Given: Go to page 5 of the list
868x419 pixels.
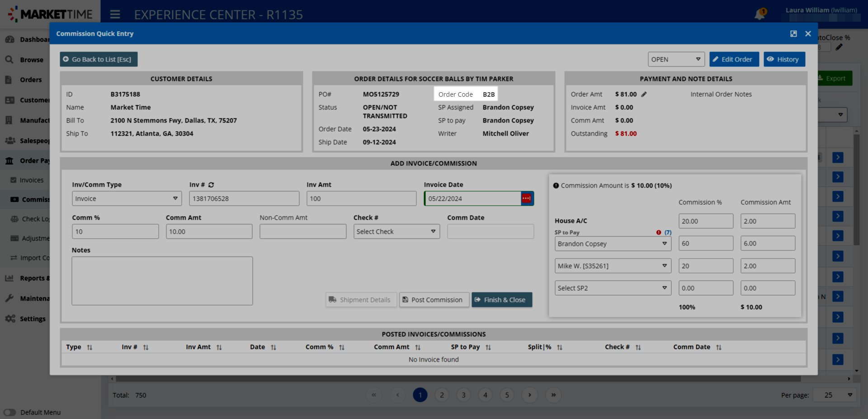Looking at the screenshot, I should click(507, 395).
